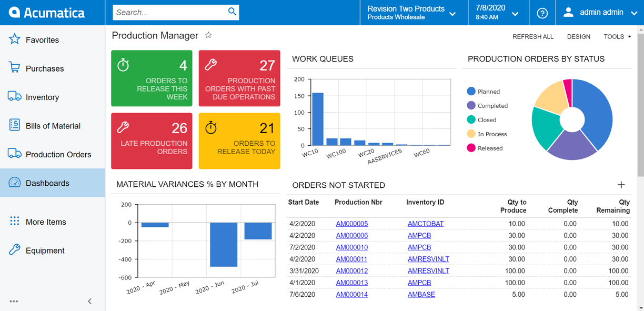This screenshot has width=644, height=311.
Task: Open the Inventory menu item
Action: 42,97
